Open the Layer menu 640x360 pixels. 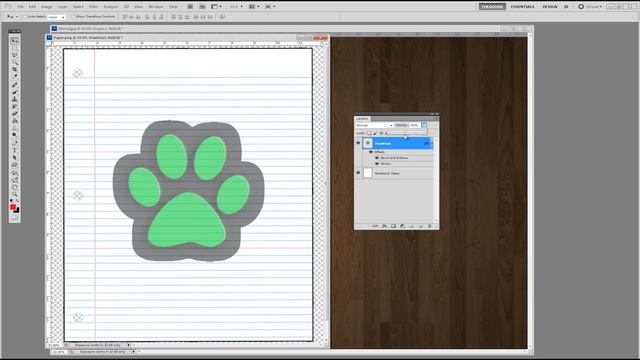coord(62,7)
